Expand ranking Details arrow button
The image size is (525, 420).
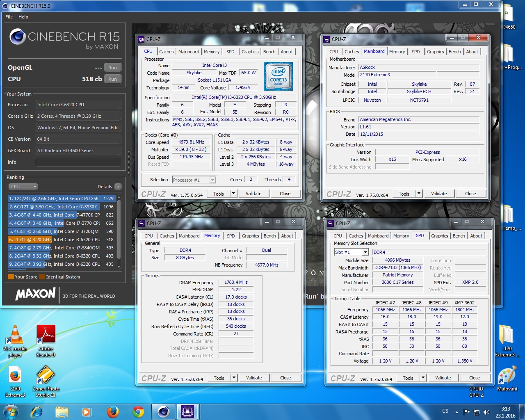pos(118,187)
